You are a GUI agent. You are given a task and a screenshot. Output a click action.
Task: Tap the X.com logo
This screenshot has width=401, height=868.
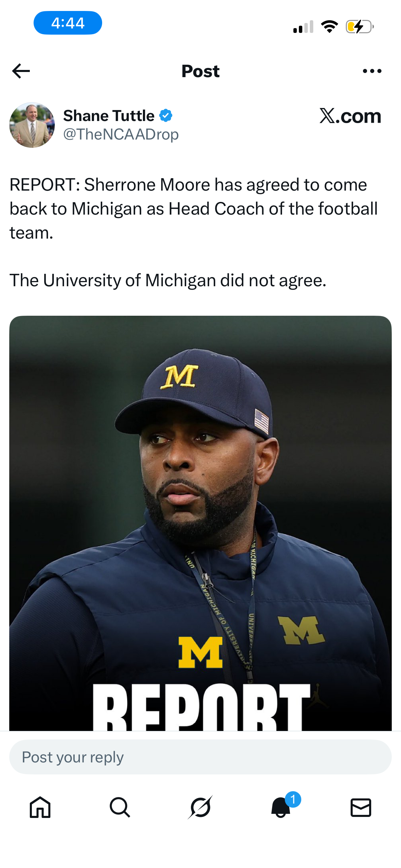click(350, 116)
